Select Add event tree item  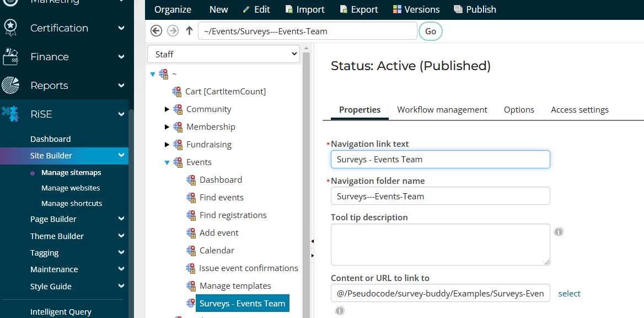219,233
